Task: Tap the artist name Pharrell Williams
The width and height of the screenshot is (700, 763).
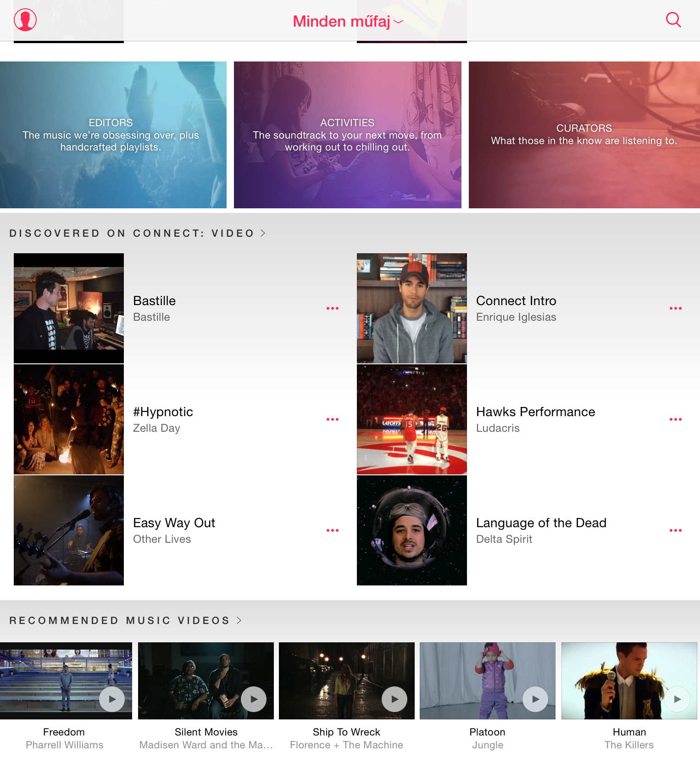Action: (65, 745)
